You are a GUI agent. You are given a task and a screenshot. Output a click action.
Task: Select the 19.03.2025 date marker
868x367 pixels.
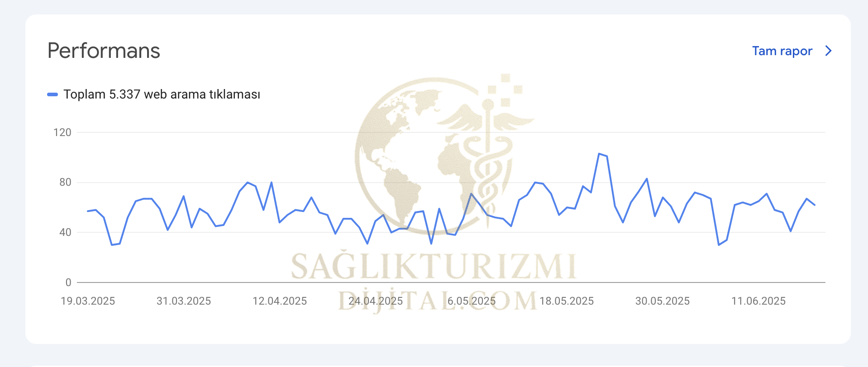click(x=88, y=301)
